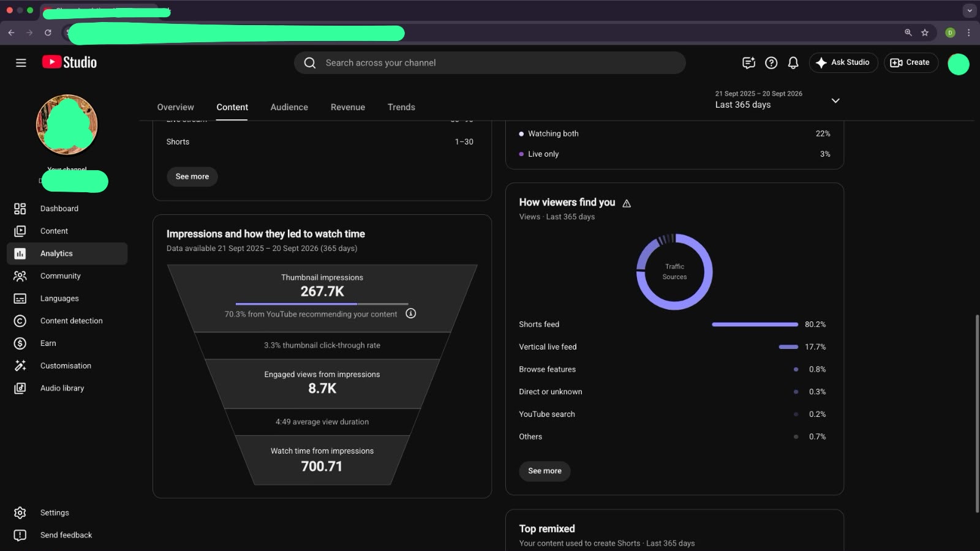The image size is (980, 551).
Task: Switch to the Revenue tab
Action: [x=348, y=107]
